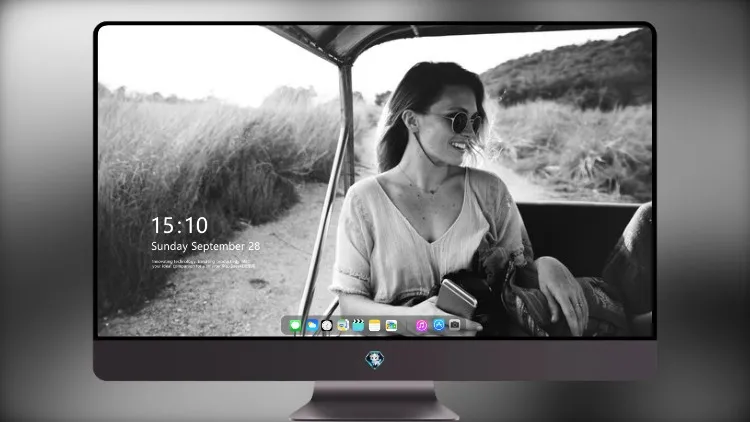Open the Photos gallery app in the dock

(x=391, y=325)
